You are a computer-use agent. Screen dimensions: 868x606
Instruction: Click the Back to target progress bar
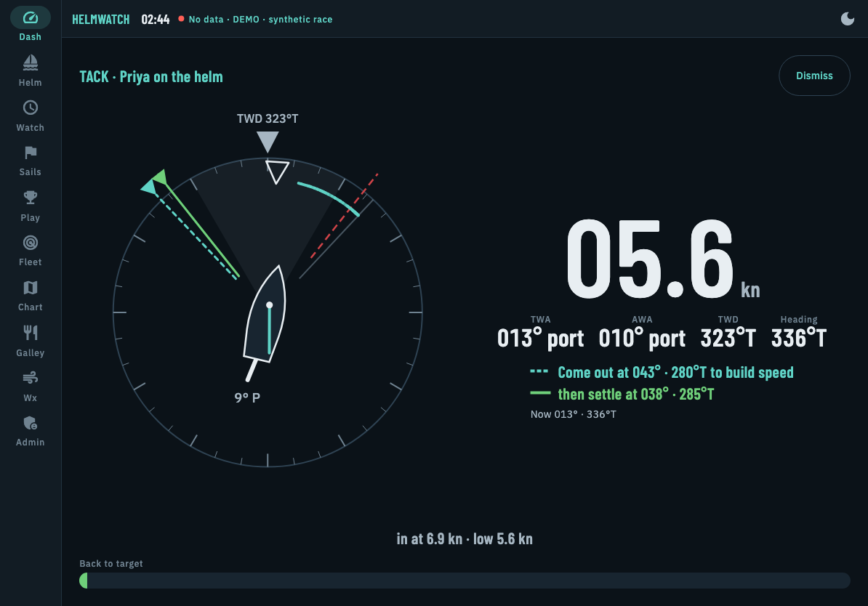coord(465,581)
